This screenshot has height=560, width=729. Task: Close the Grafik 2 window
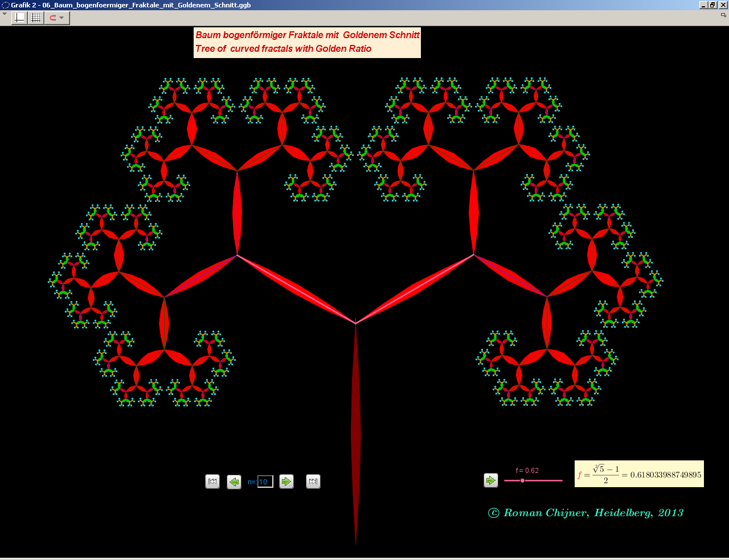point(723,5)
